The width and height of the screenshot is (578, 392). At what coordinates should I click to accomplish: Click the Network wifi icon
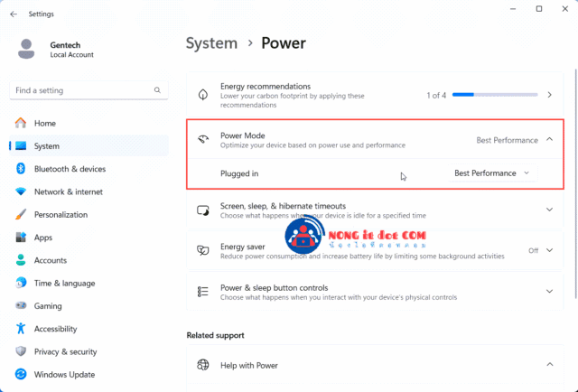pyautogui.click(x=21, y=191)
